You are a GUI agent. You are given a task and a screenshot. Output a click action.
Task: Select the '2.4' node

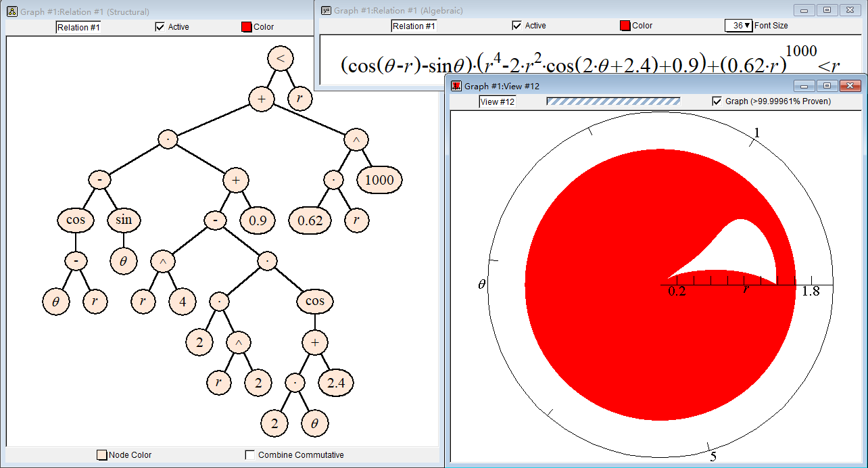[336, 383]
